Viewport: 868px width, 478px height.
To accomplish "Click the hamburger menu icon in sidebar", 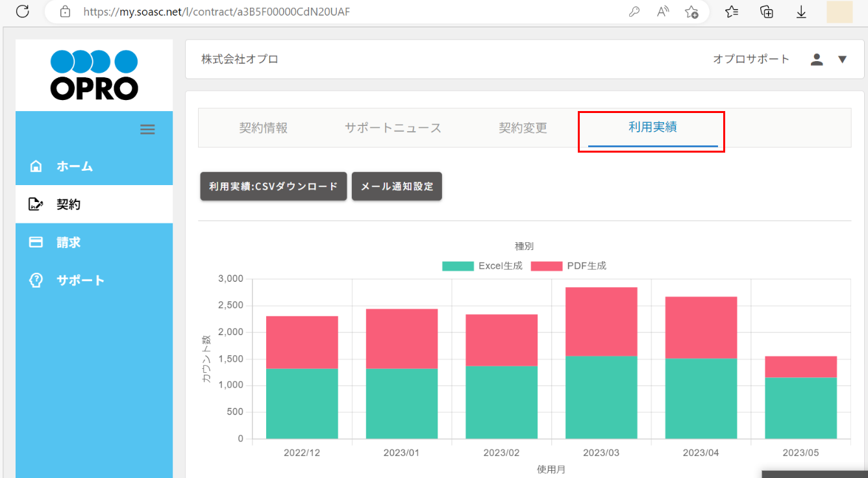I will pyautogui.click(x=147, y=130).
